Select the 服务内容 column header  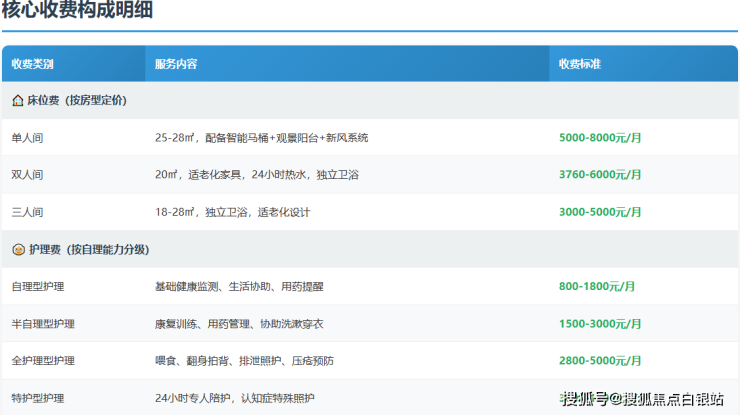(176, 64)
